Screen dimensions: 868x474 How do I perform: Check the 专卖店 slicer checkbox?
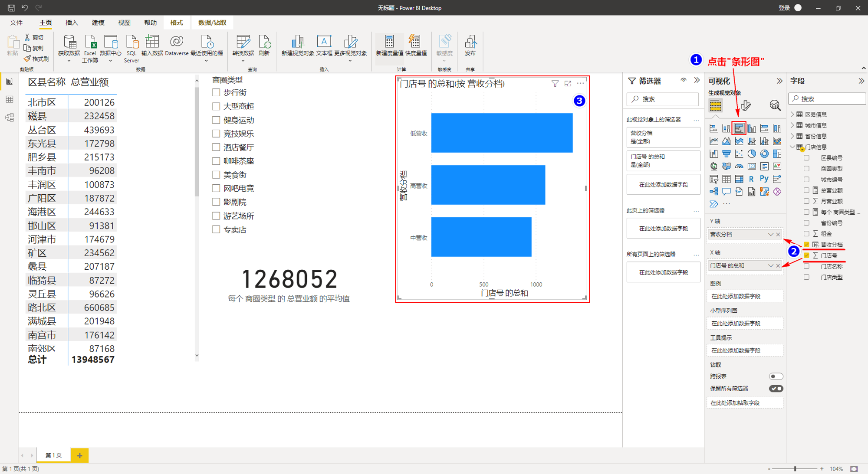[x=216, y=229]
